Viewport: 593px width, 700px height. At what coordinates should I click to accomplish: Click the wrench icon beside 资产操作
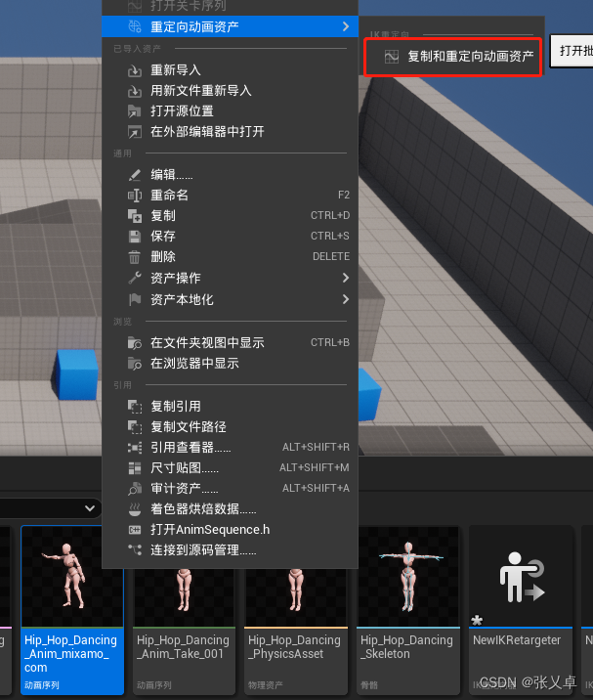pyautogui.click(x=135, y=278)
